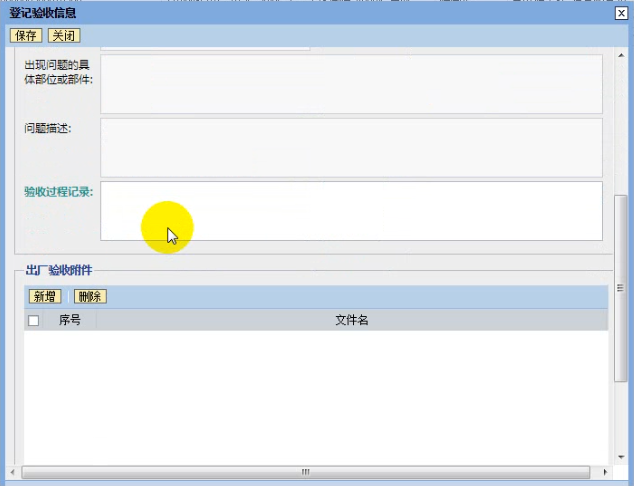Click the 验收过程记录 field label
634x486 pixels.
click(59, 192)
